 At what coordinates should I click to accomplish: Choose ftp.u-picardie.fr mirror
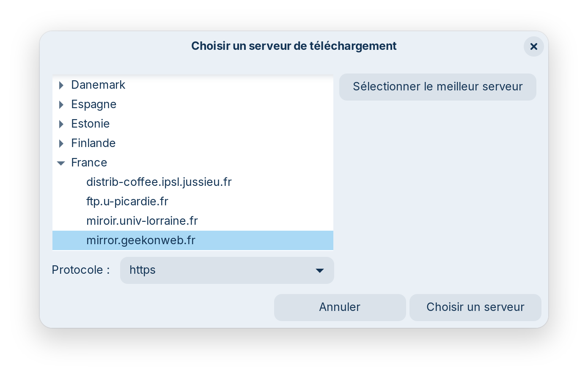(127, 202)
